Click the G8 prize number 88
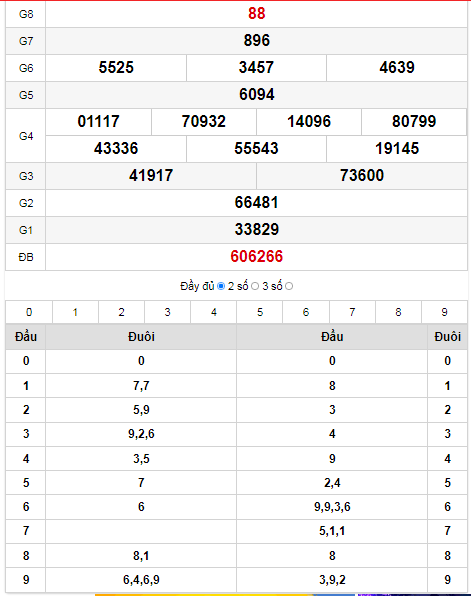Image resolution: width=471 pixels, height=596 pixels. pos(257,14)
